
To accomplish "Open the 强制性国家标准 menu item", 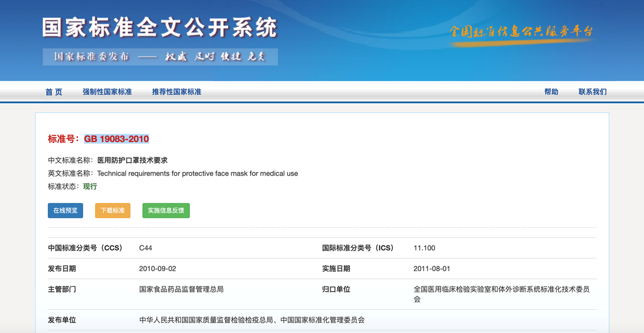I will pyautogui.click(x=107, y=92).
